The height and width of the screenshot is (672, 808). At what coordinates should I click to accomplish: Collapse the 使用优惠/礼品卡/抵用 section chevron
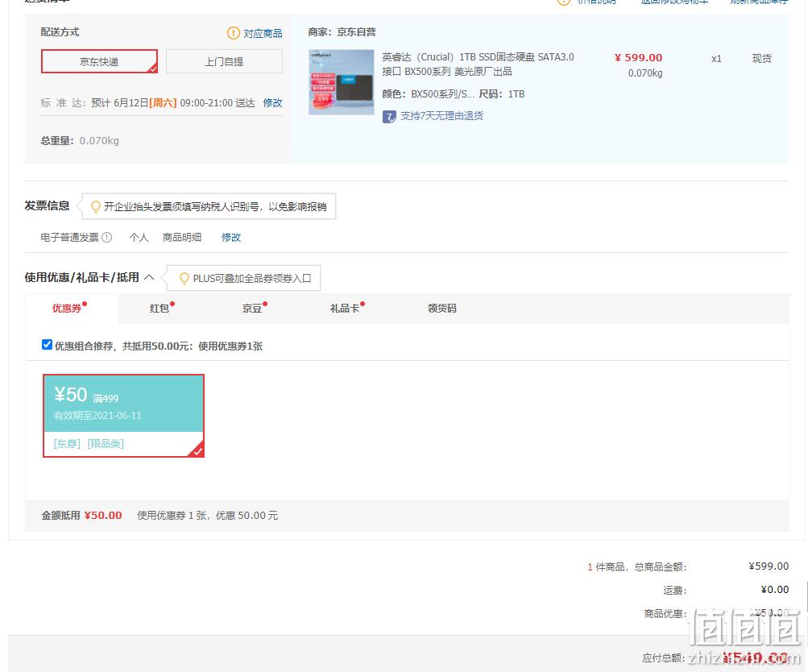[149, 278]
